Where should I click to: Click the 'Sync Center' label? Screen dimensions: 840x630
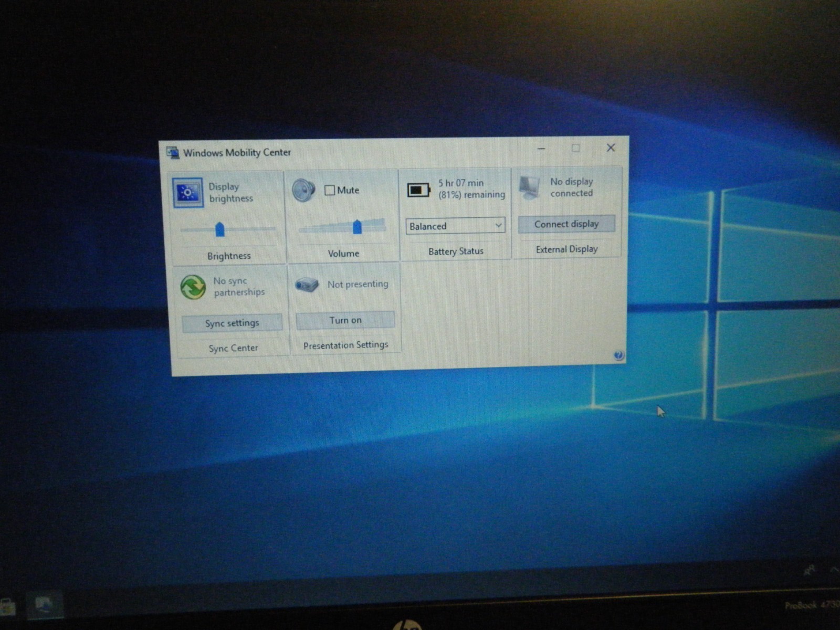[233, 348]
